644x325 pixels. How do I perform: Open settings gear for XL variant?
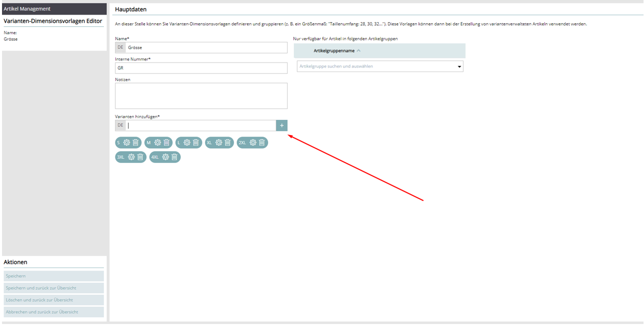(219, 143)
